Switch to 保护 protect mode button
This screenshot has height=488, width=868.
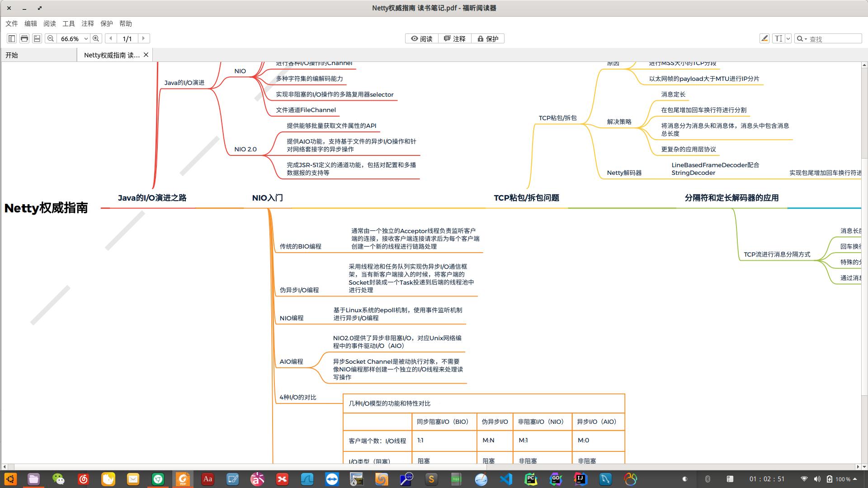pos(488,39)
